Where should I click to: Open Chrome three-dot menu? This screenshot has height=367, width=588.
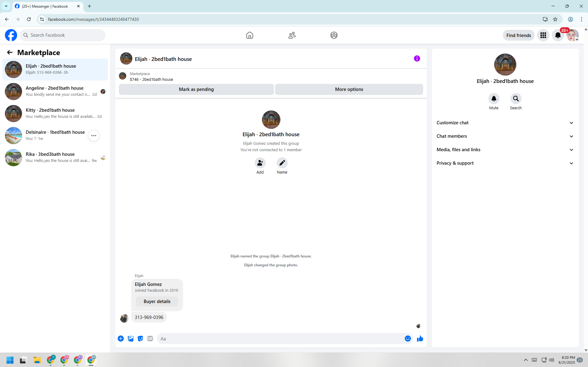click(x=582, y=19)
